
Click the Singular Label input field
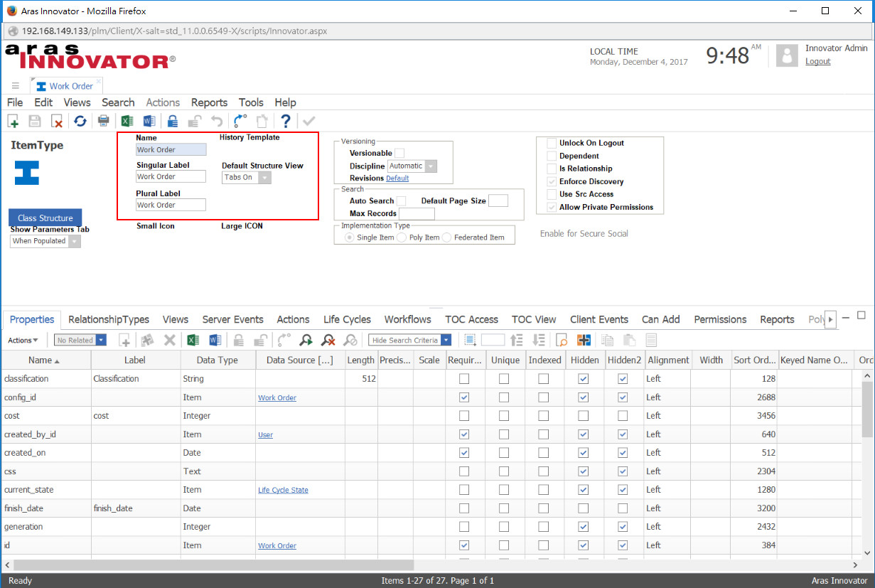pos(171,177)
